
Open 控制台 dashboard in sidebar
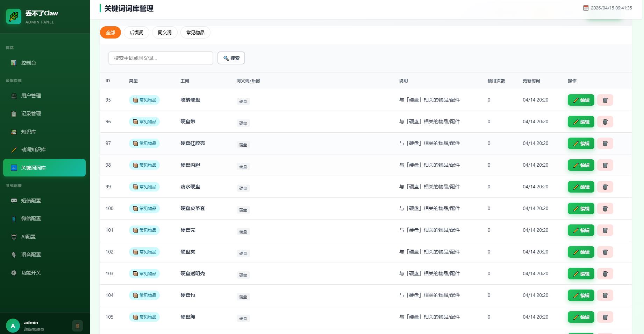click(29, 63)
